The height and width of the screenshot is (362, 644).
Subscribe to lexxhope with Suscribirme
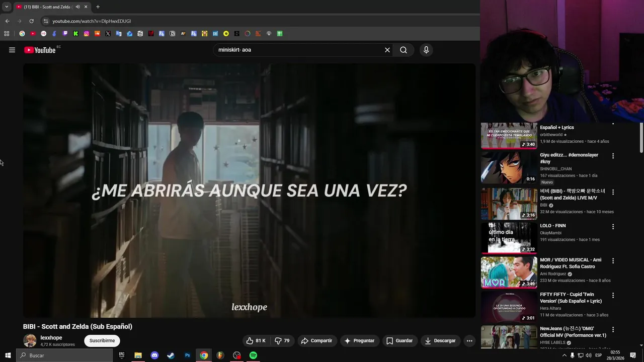coord(102,340)
